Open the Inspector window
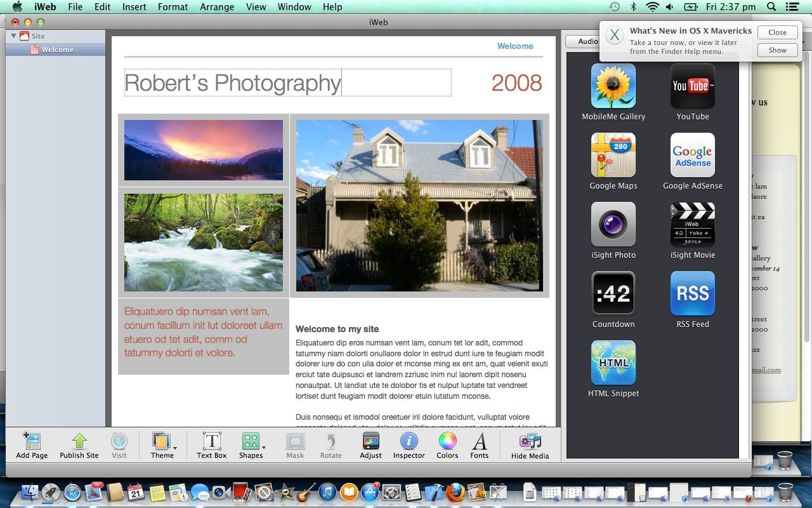This screenshot has height=508, width=812. click(x=409, y=445)
